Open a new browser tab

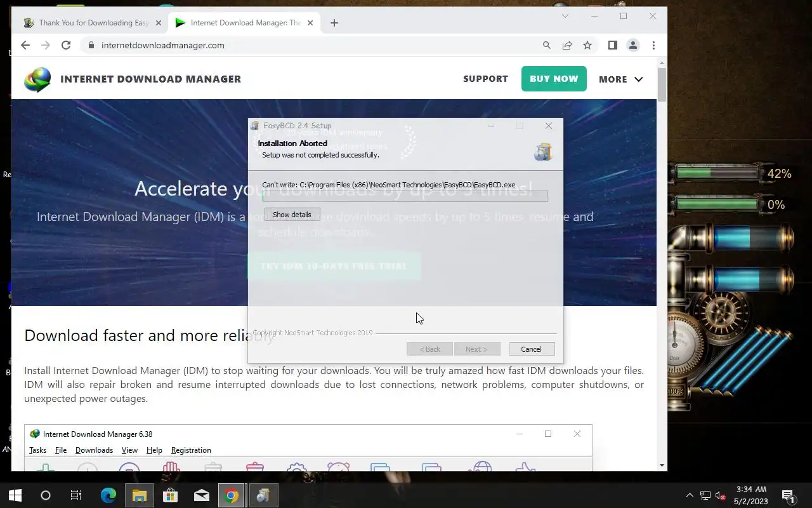point(334,23)
